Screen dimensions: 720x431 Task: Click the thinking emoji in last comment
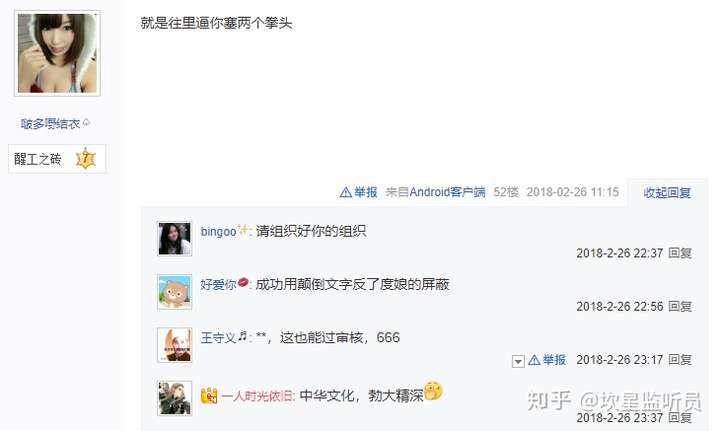click(x=433, y=391)
